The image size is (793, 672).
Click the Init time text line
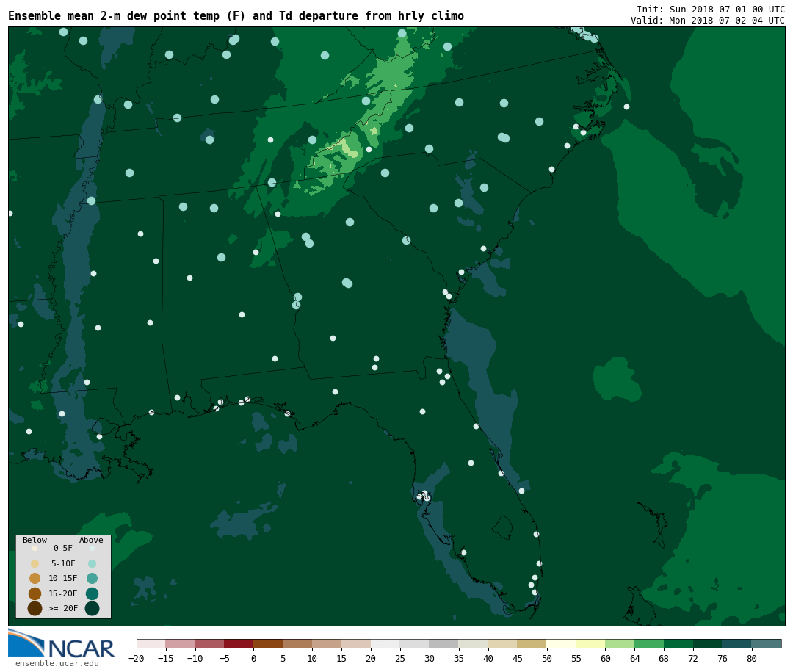point(710,10)
